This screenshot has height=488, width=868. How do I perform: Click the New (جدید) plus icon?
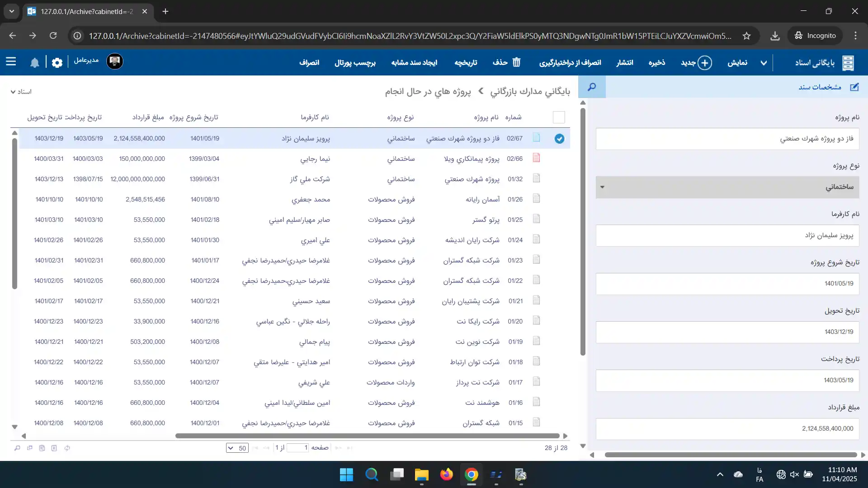pos(704,63)
